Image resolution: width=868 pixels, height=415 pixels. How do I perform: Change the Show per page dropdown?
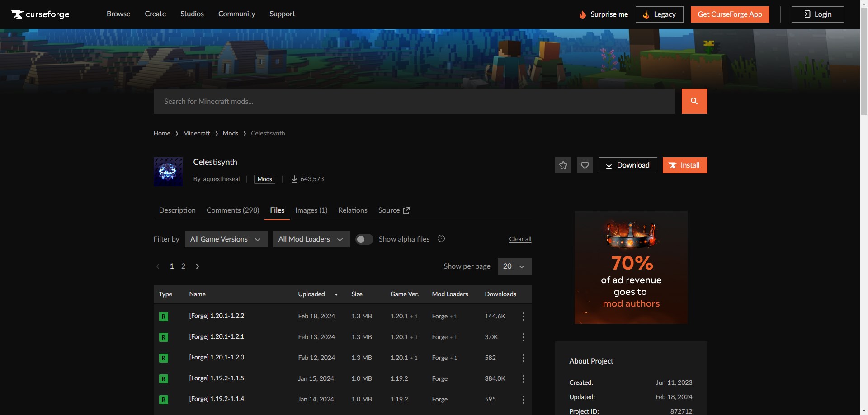[x=514, y=266]
